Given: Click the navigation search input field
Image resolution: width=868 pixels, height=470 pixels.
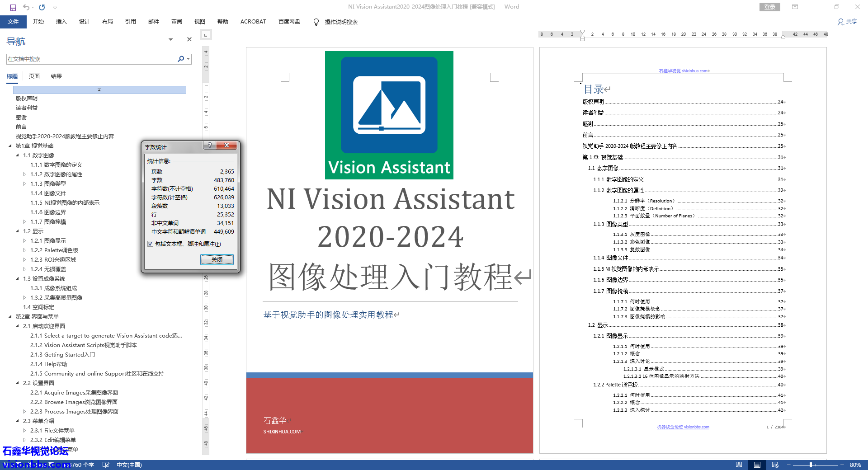Looking at the screenshot, I should click(90, 59).
